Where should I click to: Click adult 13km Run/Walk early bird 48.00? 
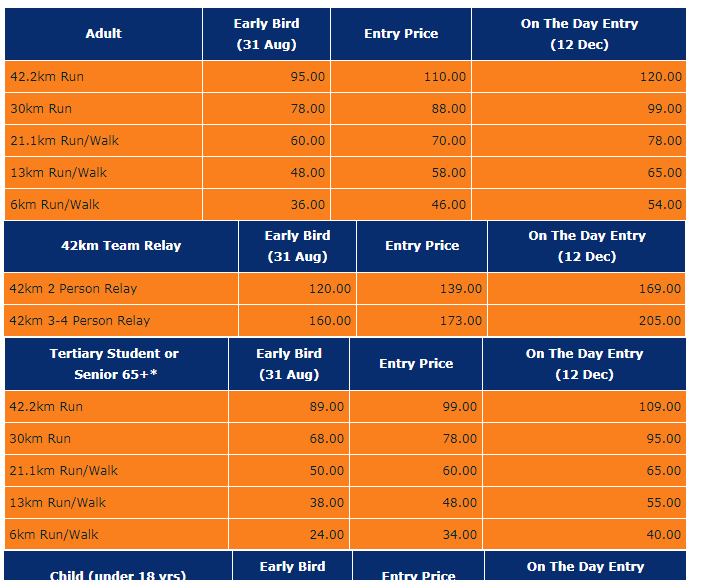point(308,173)
